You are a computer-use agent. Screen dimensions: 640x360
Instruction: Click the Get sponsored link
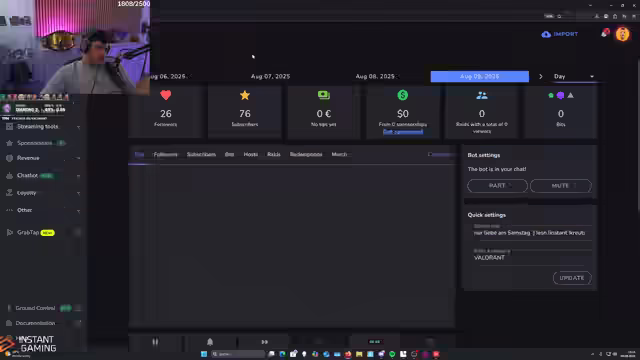[x=402, y=131]
